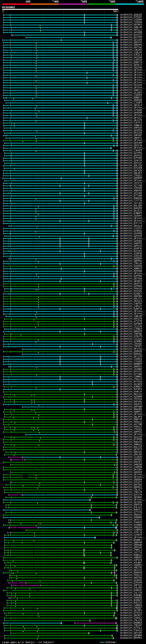Select hit label UniRef100_Q86SB4
The width and height of the screenshot is (146, 644).
131,296
